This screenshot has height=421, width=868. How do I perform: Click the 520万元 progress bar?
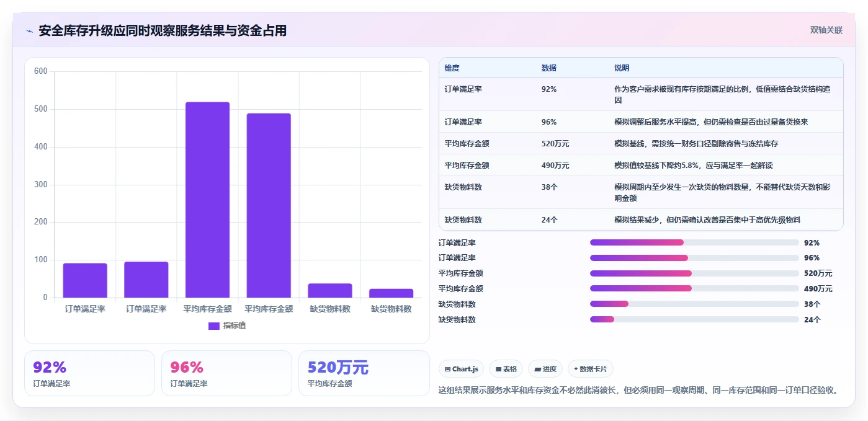click(694, 273)
